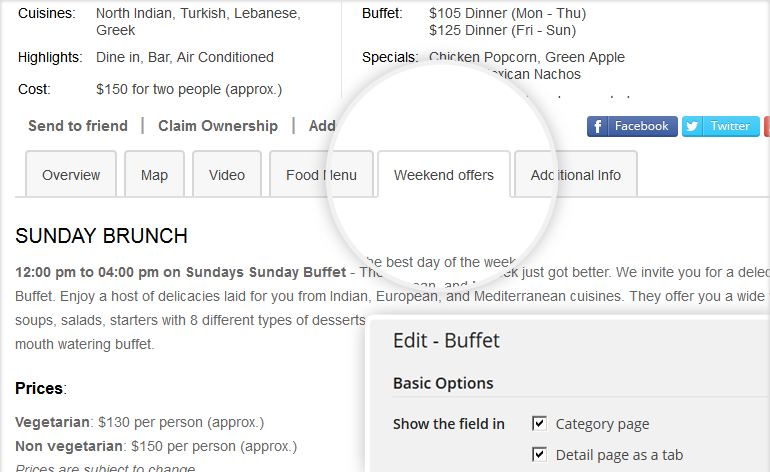Click the Facebook share button
Viewport: 770px width, 472px height.
click(632, 126)
